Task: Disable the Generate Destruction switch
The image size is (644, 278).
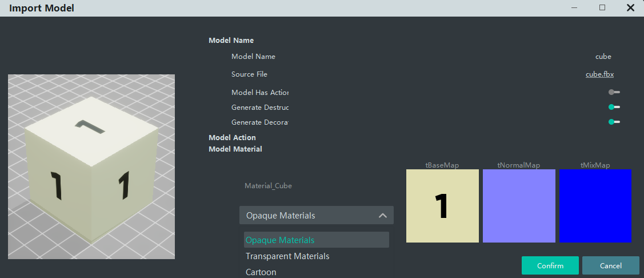Action: pyautogui.click(x=614, y=107)
